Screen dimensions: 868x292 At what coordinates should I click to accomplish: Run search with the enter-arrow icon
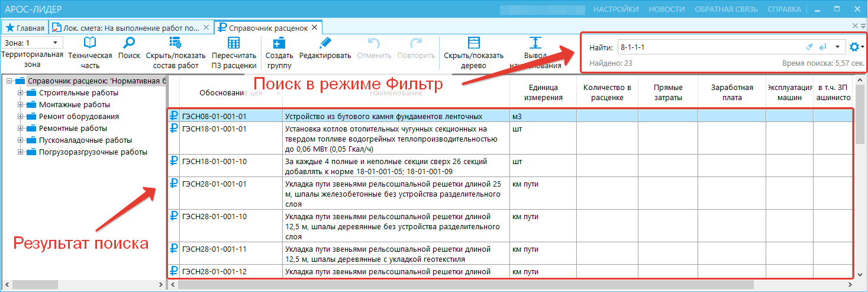tap(823, 47)
